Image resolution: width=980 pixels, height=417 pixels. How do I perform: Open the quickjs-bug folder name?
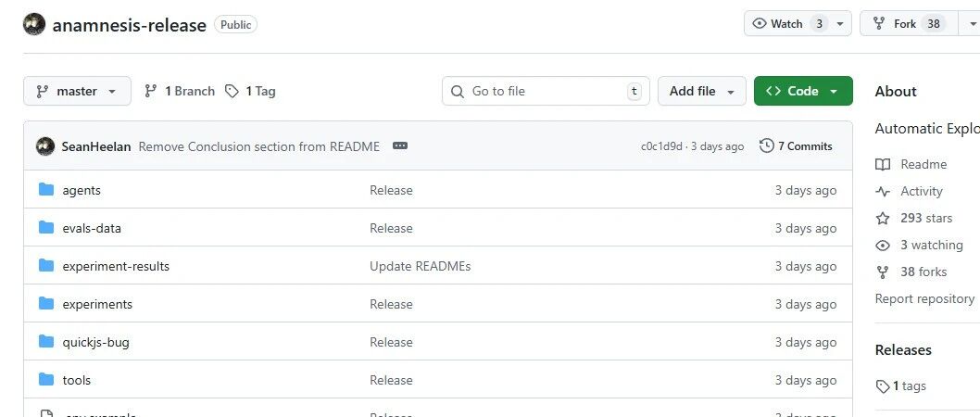[x=95, y=343]
